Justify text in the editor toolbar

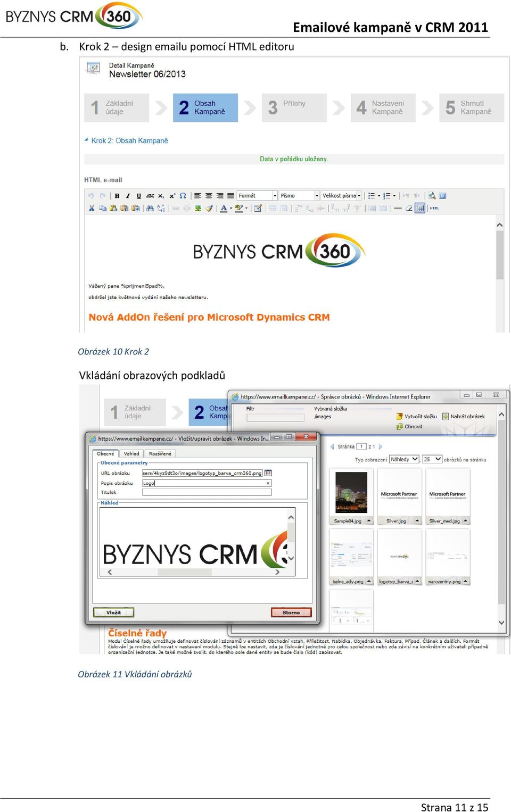point(230,196)
